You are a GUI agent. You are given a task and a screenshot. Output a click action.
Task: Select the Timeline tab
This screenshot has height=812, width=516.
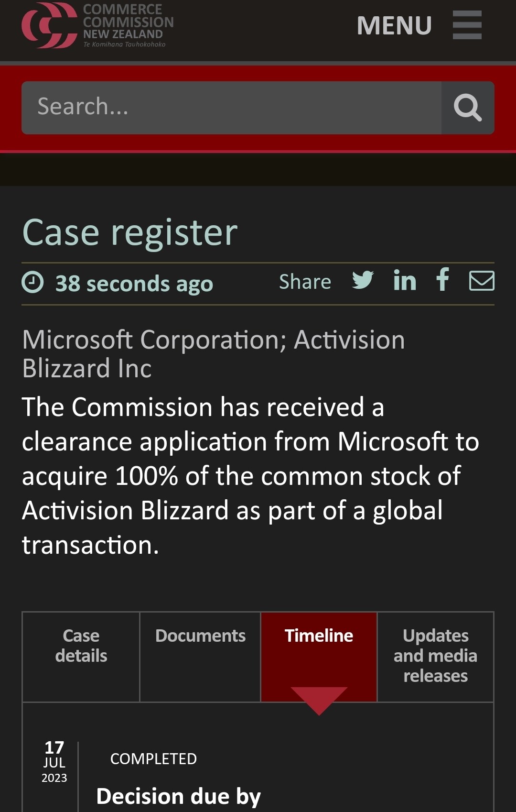click(319, 636)
